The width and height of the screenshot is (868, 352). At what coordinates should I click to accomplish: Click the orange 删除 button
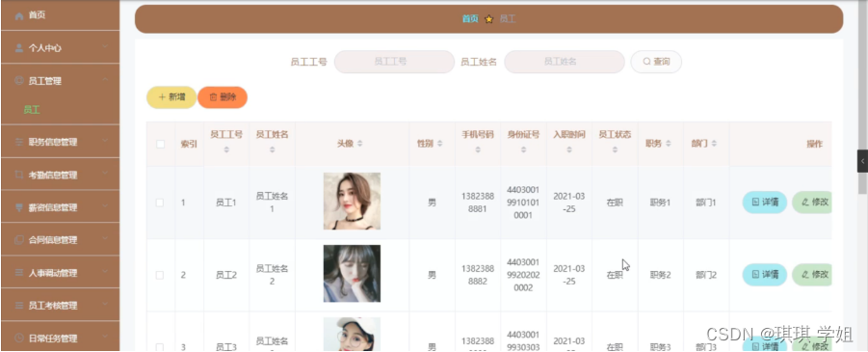[223, 97]
